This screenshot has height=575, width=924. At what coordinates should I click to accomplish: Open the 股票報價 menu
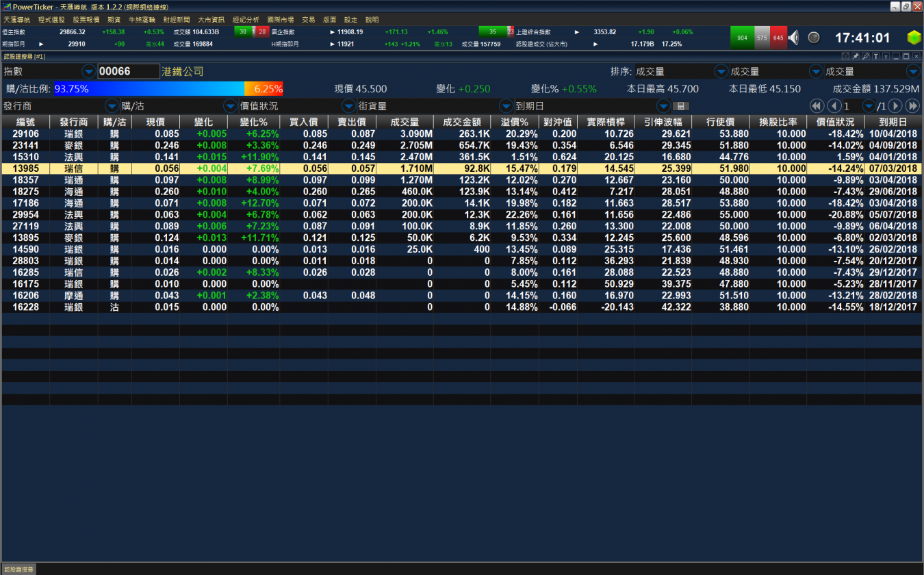tap(86, 20)
